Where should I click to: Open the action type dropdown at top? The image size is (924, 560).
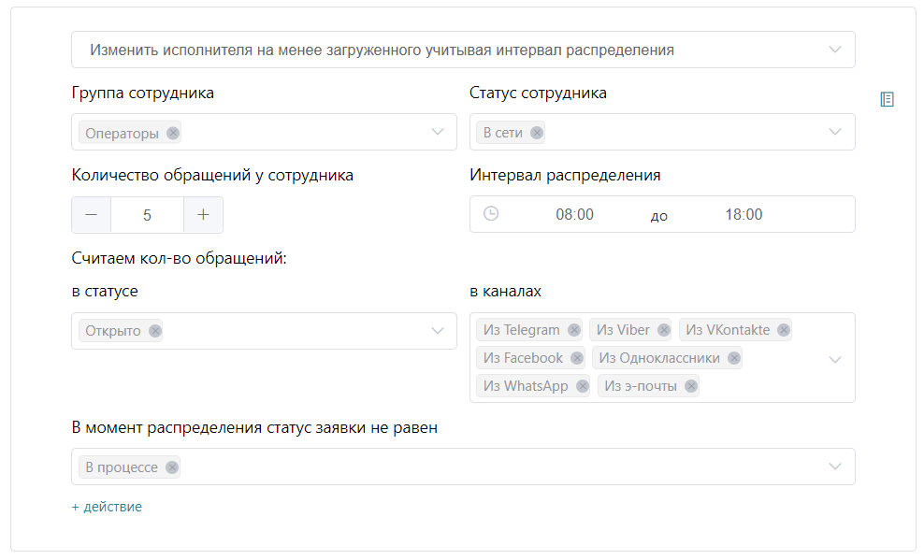(x=835, y=50)
